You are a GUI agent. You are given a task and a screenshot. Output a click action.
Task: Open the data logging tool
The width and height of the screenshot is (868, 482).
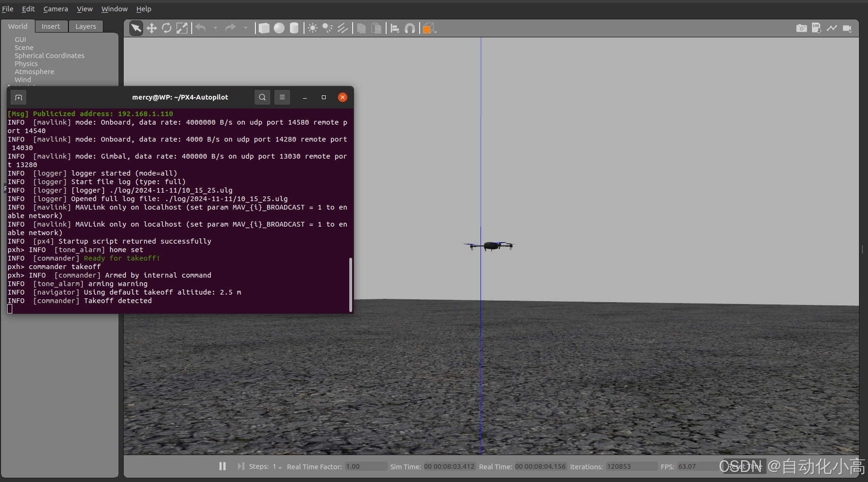click(x=817, y=28)
